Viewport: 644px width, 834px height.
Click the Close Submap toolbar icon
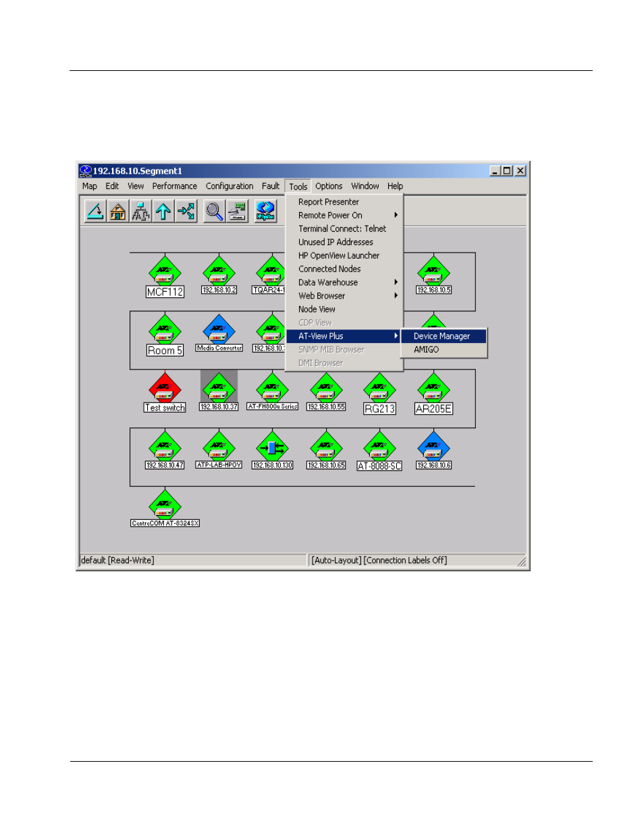(x=95, y=211)
